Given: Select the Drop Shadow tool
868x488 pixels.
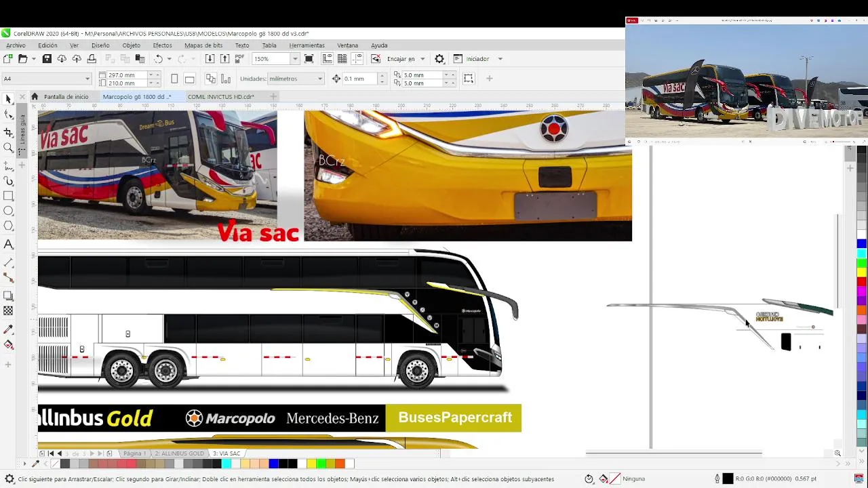Looking at the screenshot, I should tap(8, 296).
